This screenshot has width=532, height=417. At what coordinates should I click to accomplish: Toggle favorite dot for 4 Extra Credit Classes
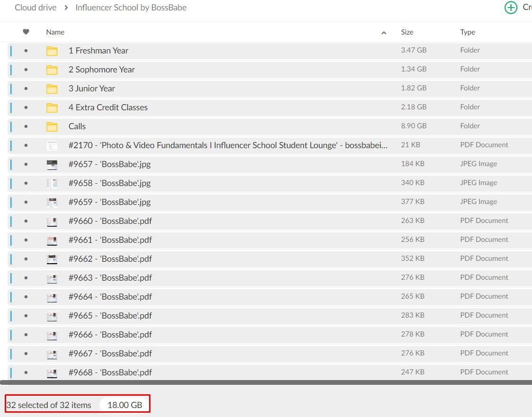point(26,107)
